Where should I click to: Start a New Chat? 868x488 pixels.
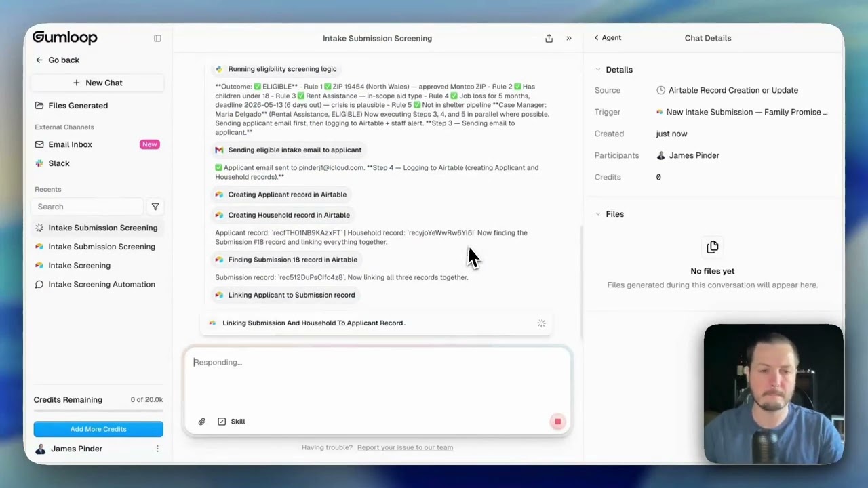click(x=98, y=83)
